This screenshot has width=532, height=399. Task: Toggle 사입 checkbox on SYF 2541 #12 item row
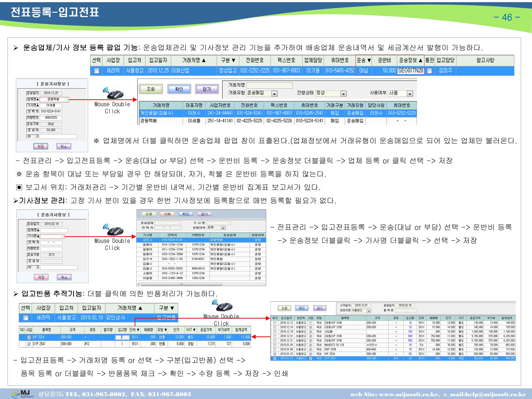pyautogui.click(x=29, y=344)
